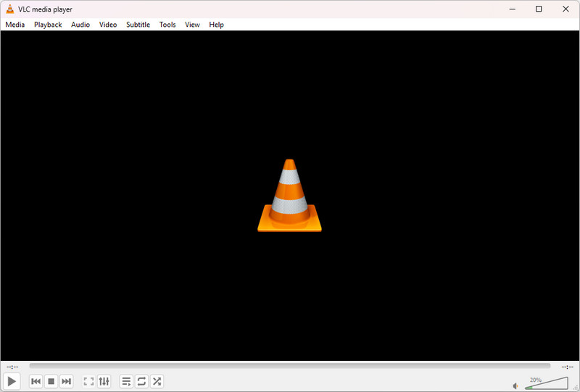The height and width of the screenshot is (392, 580).
Task: Open the Video menu
Action: click(108, 25)
